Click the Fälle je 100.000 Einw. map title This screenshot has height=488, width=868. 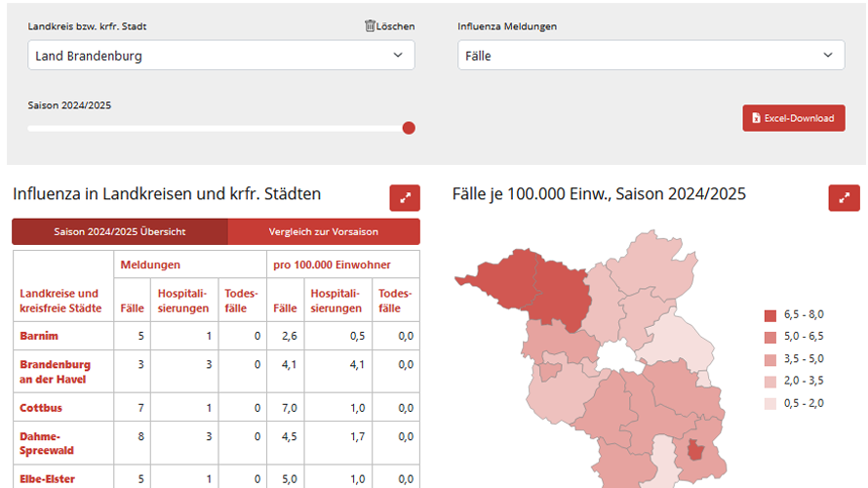[x=599, y=194]
